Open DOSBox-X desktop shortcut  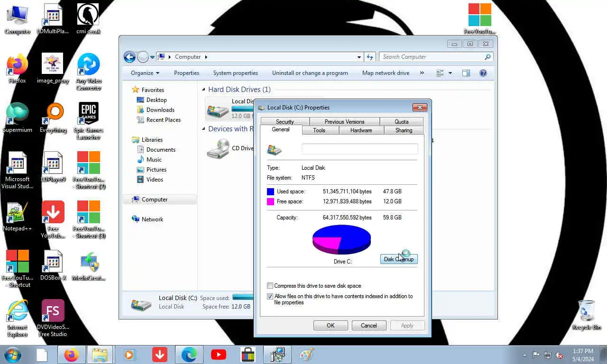click(53, 266)
